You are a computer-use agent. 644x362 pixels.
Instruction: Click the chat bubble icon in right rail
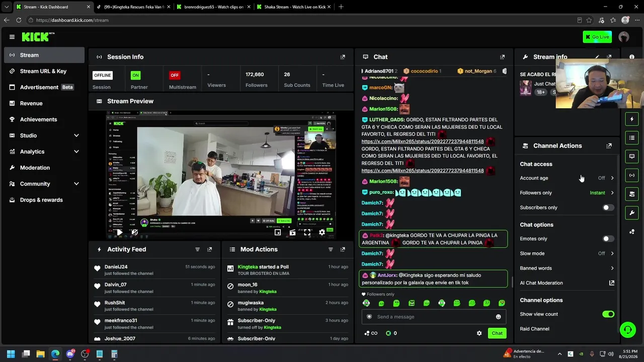632,156
